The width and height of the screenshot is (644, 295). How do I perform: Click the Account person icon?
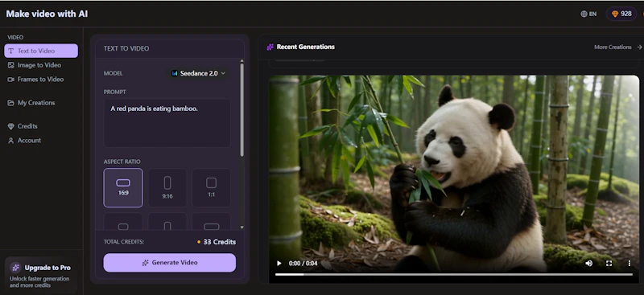pos(10,141)
